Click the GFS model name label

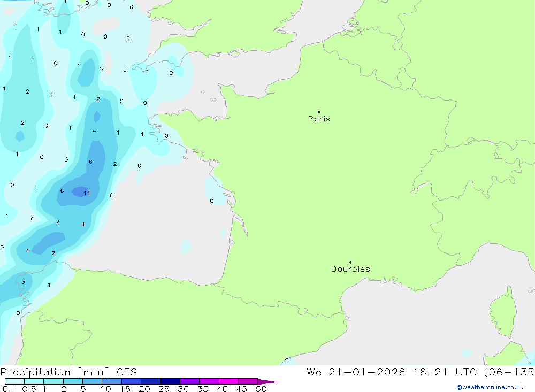tap(127, 372)
